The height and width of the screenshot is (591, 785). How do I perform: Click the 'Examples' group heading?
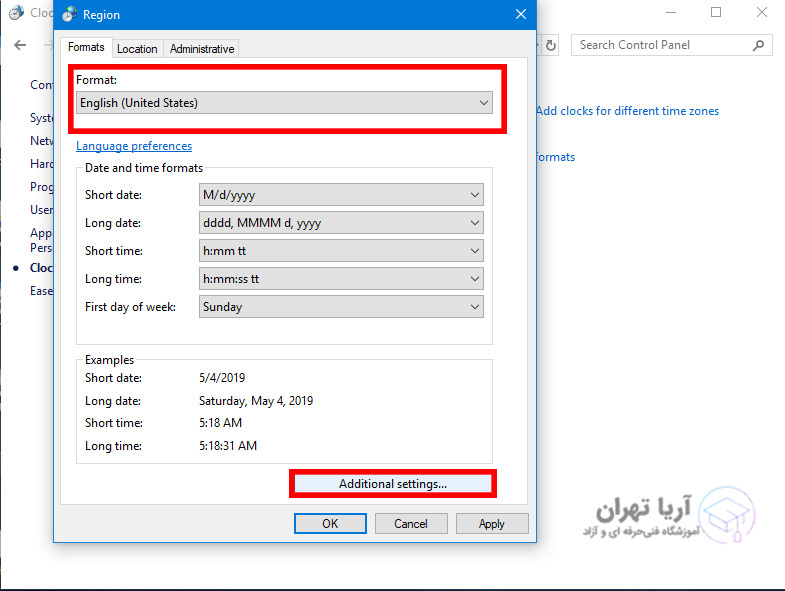[x=109, y=360]
